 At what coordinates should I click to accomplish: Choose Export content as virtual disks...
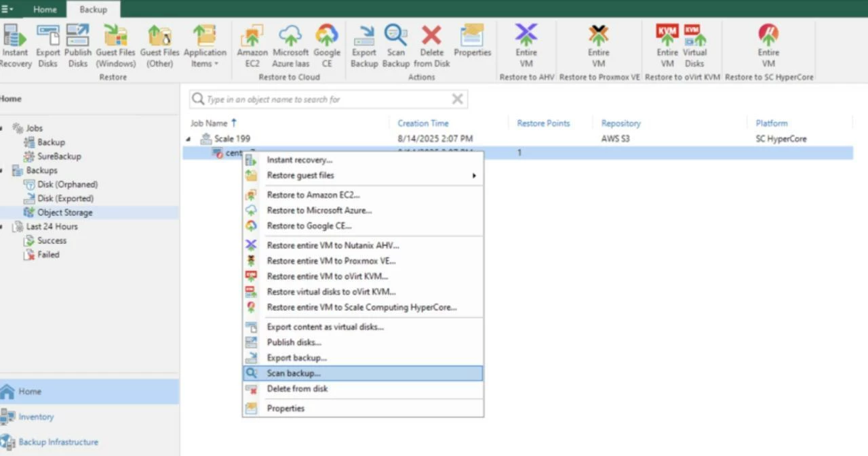pyautogui.click(x=363, y=327)
